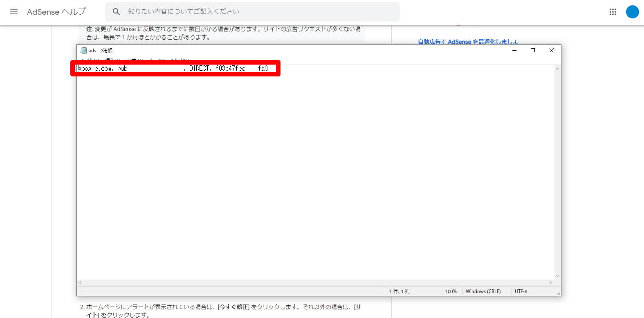Image resolution: width=644 pixels, height=318 pixels.
Task: Click the Notepad icon in ads title bar
Action: [x=83, y=50]
